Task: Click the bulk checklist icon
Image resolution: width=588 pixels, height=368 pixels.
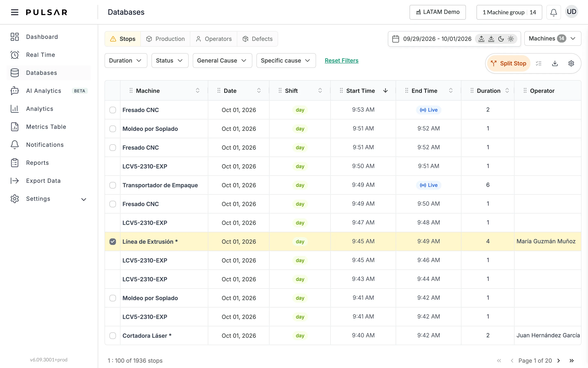Action: pos(538,64)
